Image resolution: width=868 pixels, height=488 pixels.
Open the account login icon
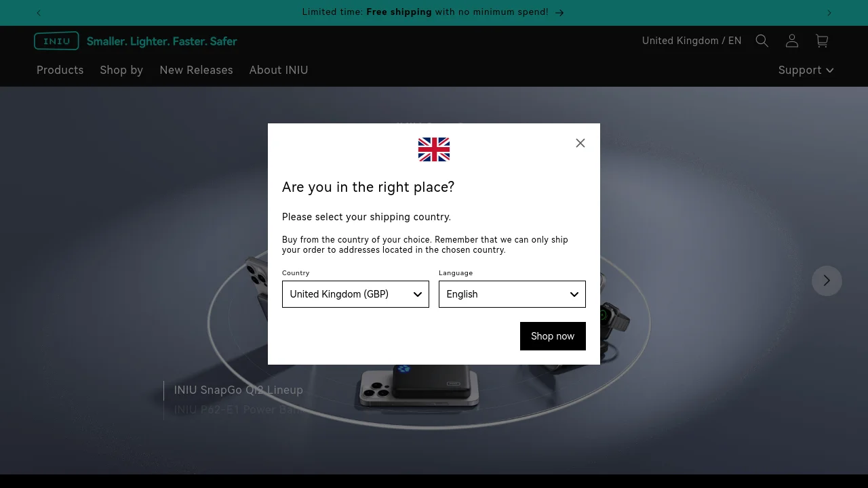792,41
